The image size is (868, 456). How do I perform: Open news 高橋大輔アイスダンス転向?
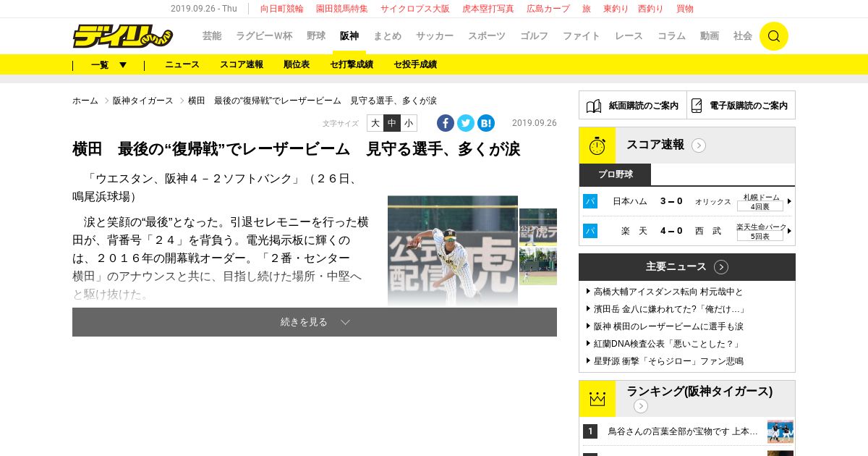pyautogui.click(x=668, y=292)
